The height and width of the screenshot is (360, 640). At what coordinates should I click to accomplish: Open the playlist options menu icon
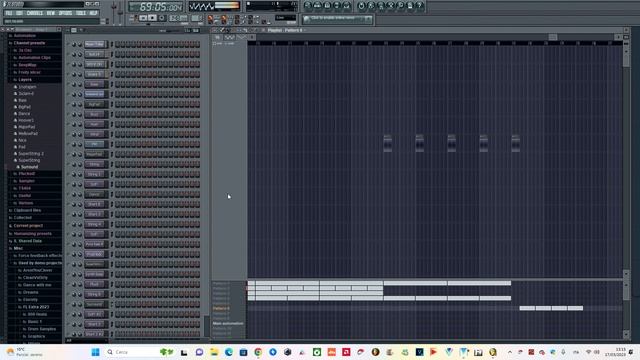[214, 30]
